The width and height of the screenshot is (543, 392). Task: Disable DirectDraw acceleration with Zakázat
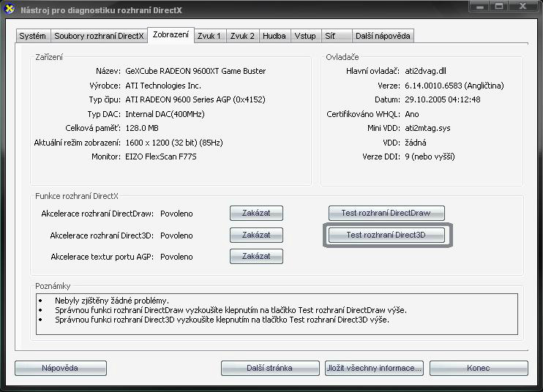(256, 214)
